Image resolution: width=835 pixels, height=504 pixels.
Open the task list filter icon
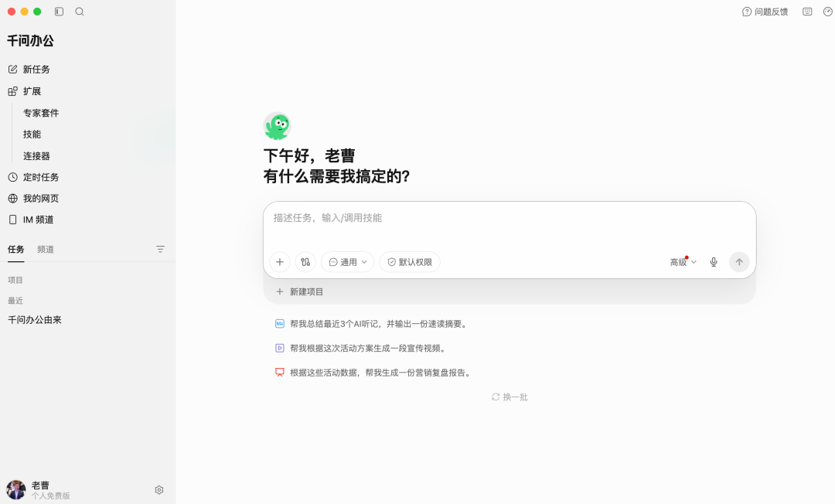[160, 249]
